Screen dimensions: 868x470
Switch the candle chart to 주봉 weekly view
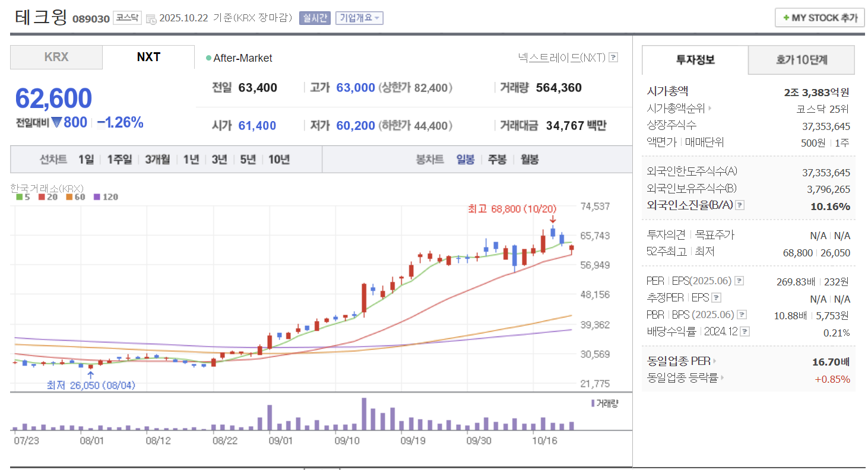(x=497, y=159)
